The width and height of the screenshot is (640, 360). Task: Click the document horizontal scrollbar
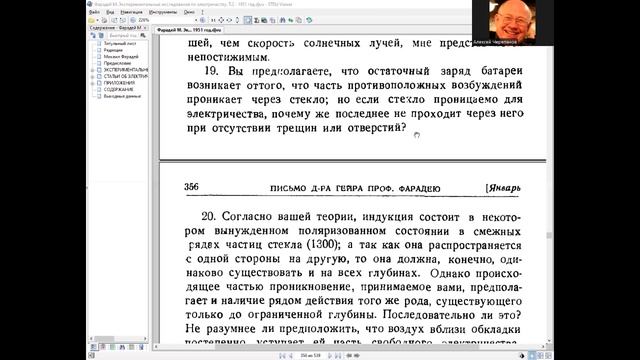(349, 347)
